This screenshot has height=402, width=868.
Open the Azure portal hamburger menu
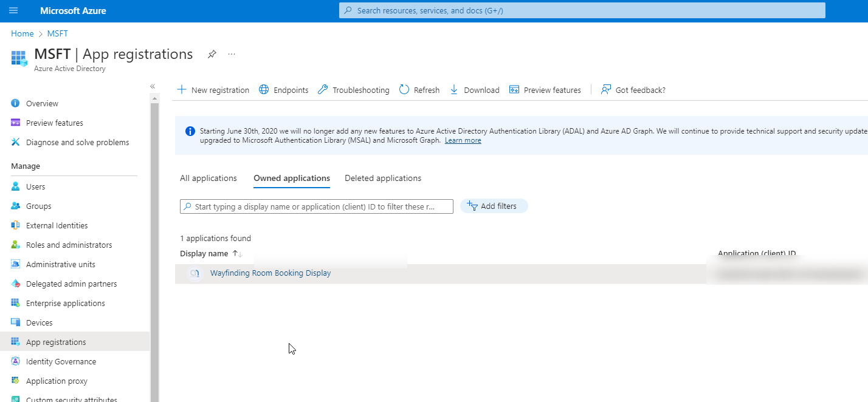(13, 10)
